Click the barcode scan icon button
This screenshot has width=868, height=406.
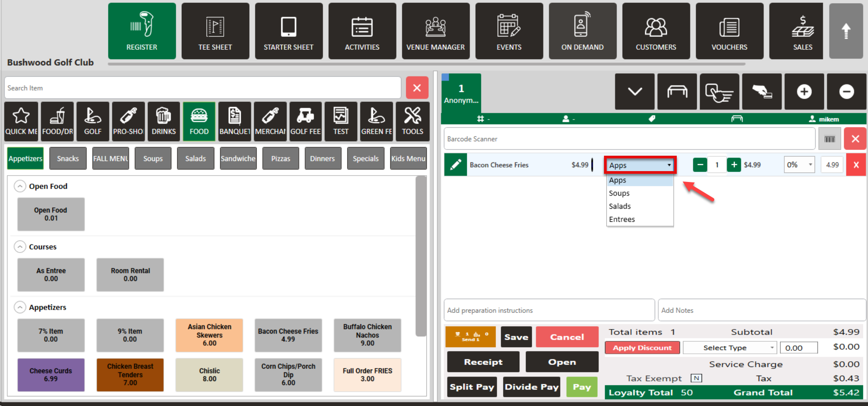coord(830,139)
